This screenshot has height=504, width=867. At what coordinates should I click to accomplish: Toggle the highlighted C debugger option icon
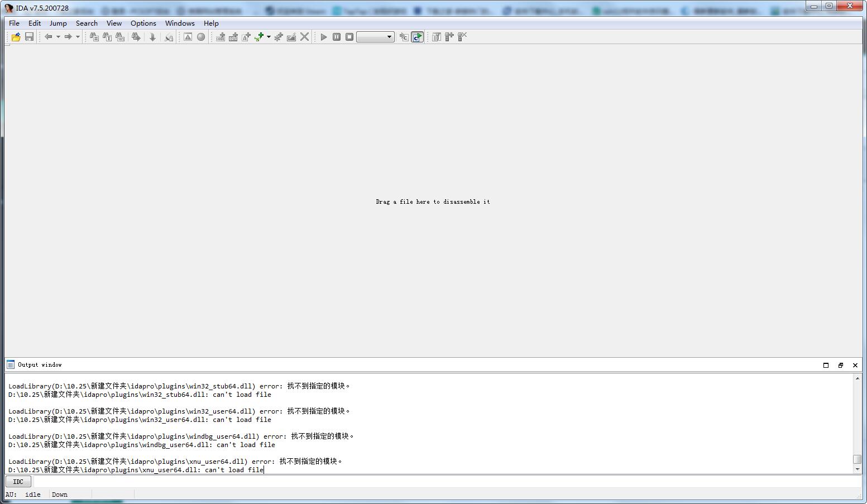[417, 37]
